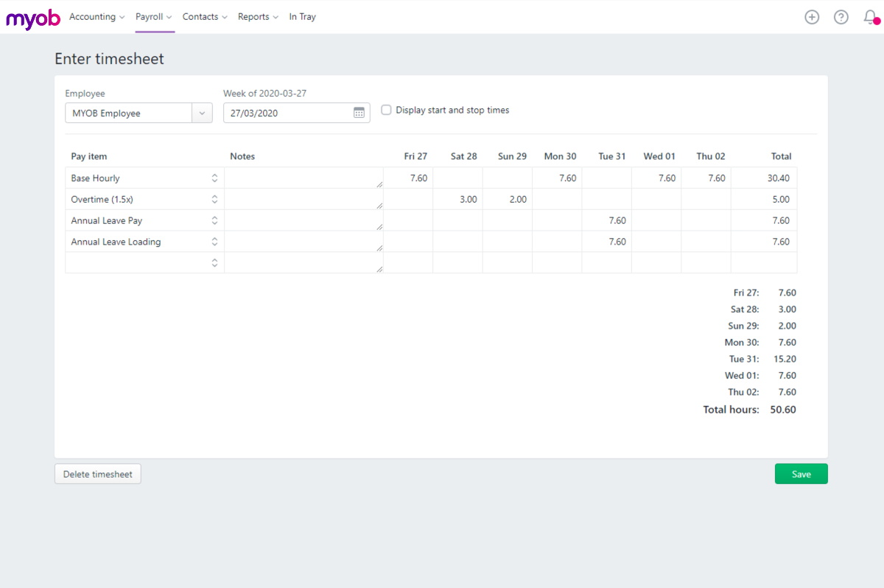View notifications bell icon

click(x=871, y=17)
